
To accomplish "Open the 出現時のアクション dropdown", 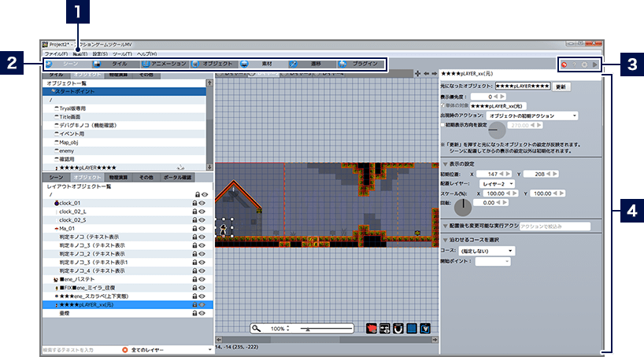I will 533,116.
